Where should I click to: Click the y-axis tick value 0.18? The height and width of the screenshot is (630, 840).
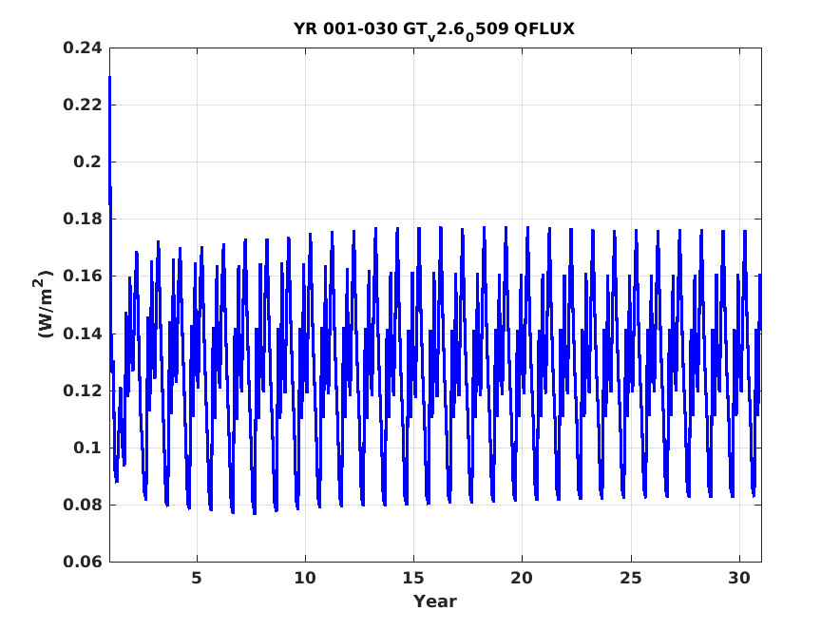(x=83, y=220)
